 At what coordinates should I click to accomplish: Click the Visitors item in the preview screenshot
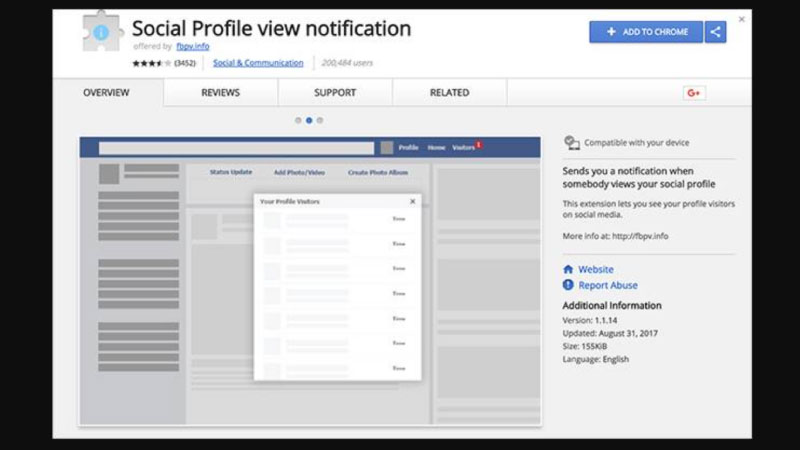pos(464,147)
